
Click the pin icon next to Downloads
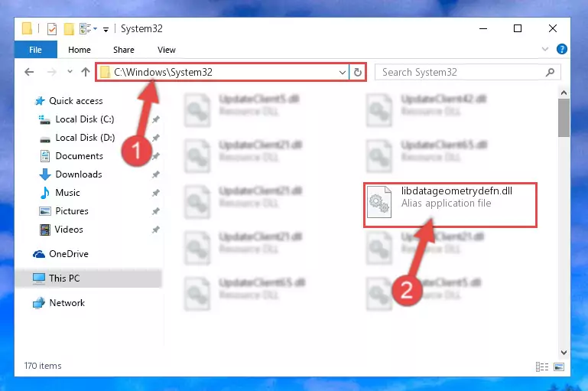156,174
